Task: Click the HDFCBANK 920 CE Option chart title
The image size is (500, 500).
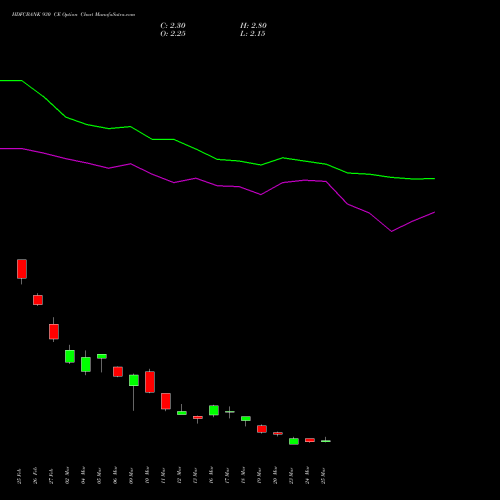Action: click(73, 15)
